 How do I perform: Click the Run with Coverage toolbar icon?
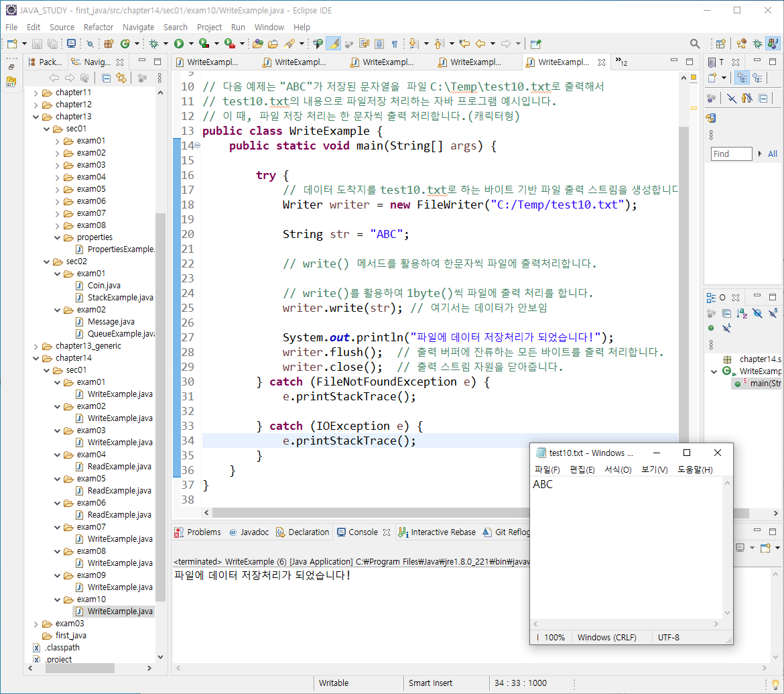point(204,44)
